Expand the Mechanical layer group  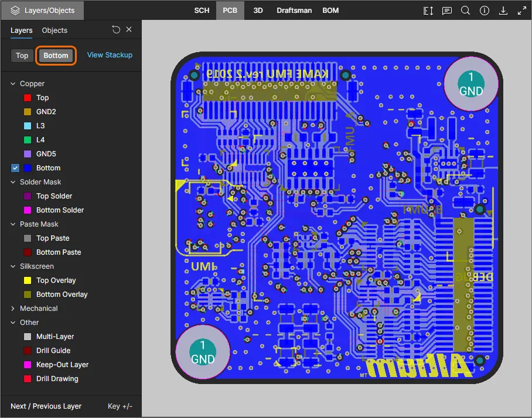click(13, 309)
